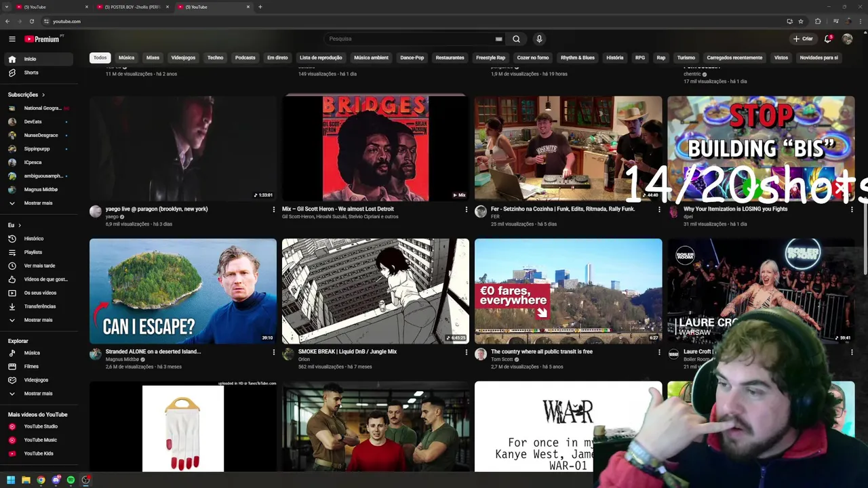Open YouTube Music link
The height and width of the screenshot is (488, 868).
click(x=39, y=440)
